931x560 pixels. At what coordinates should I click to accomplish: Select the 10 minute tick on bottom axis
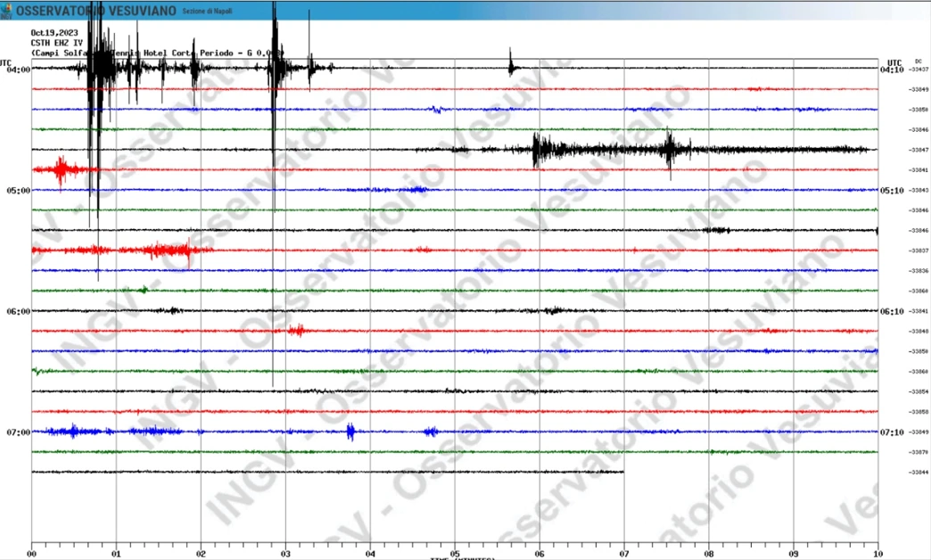(878, 552)
